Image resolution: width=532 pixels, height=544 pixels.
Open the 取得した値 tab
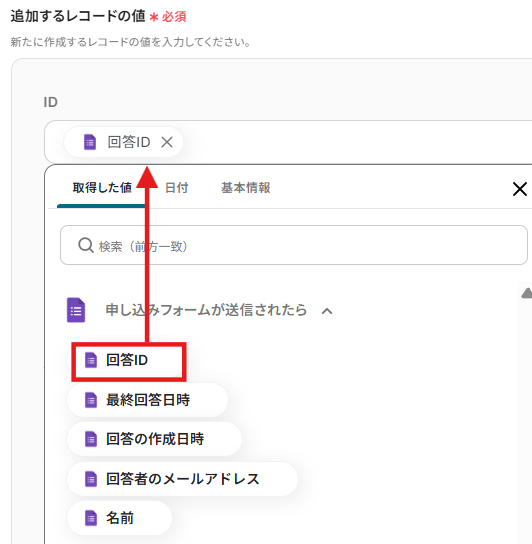[x=102, y=188]
